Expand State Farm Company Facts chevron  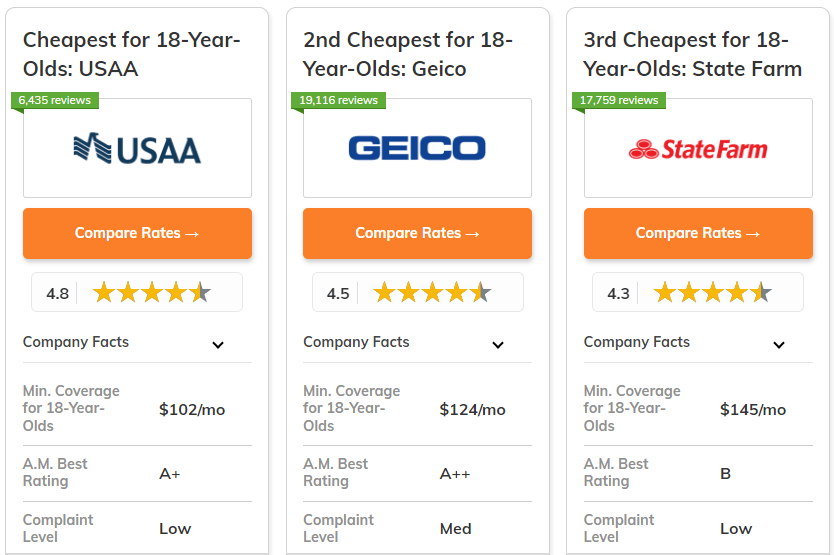779,345
